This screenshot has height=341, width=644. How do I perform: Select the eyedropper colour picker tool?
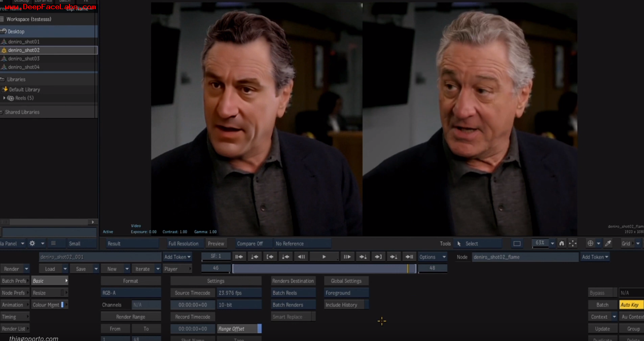click(x=608, y=244)
